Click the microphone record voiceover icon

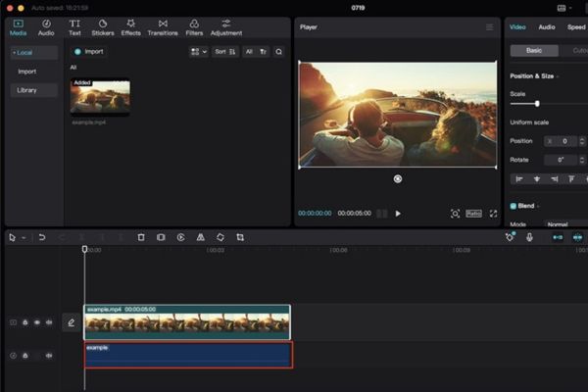pyautogui.click(x=529, y=237)
